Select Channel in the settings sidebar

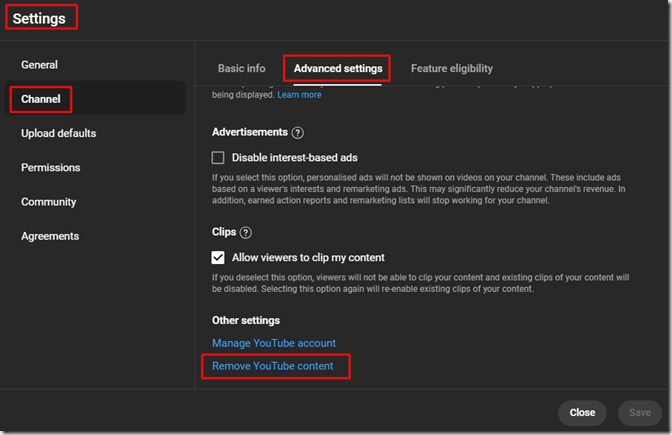(41, 99)
